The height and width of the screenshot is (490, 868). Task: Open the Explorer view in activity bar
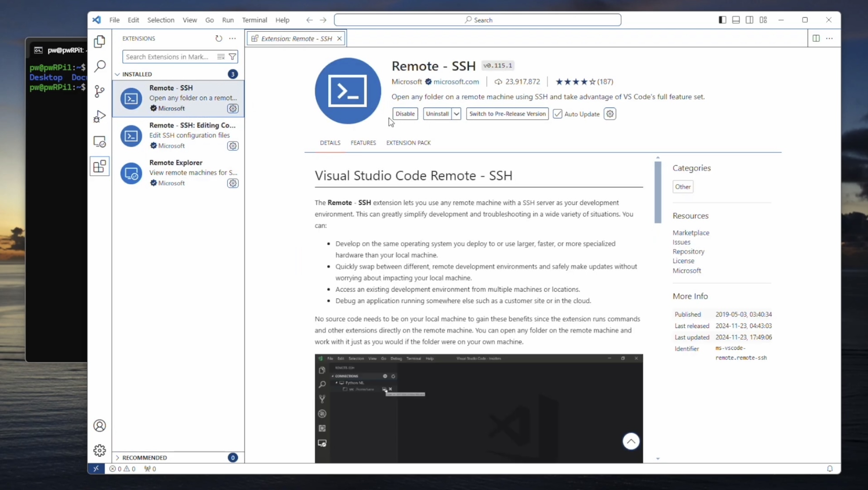(x=100, y=41)
